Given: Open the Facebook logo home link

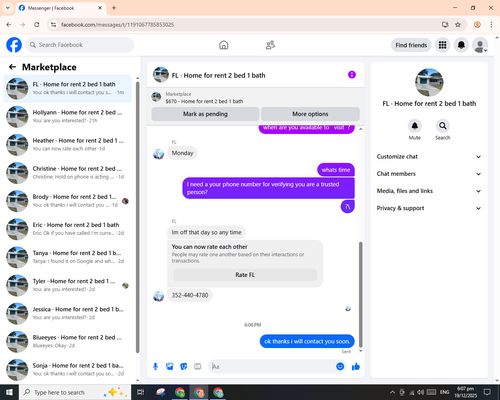Looking at the screenshot, I should [x=14, y=45].
